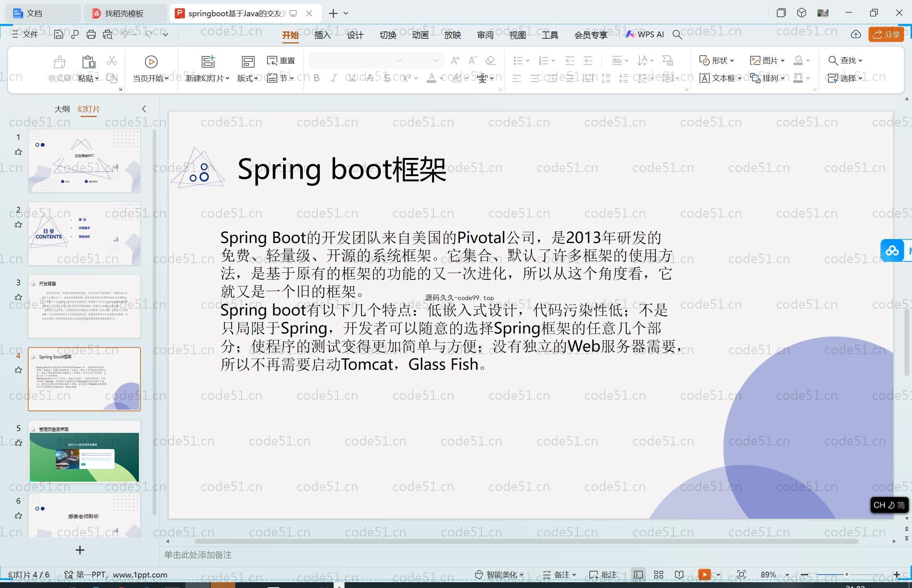Open the Animations ribbon tab

pyautogui.click(x=420, y=35)
